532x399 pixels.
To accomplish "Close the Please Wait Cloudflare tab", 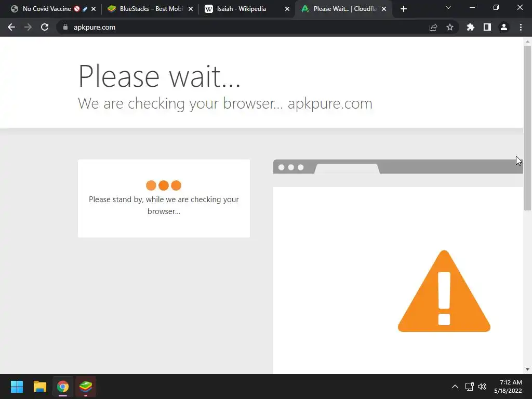I will (384, 9).
